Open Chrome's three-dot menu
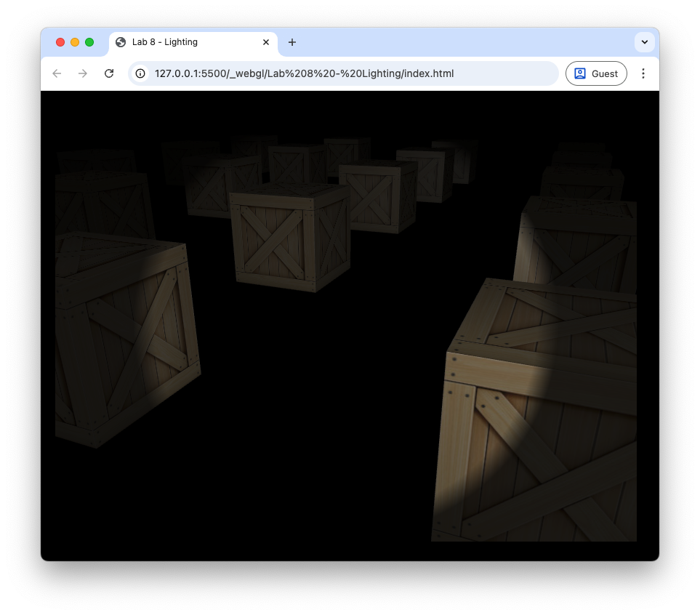Screen dimensions: 700x615 coord(643,73)
